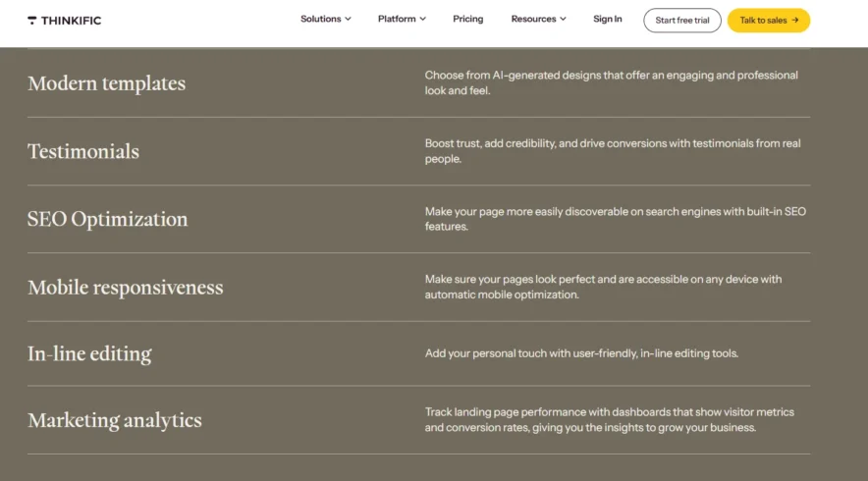Click the automatic mobile optimization description
Viewport: 868px width, 481px height.
tap(603, 287)
